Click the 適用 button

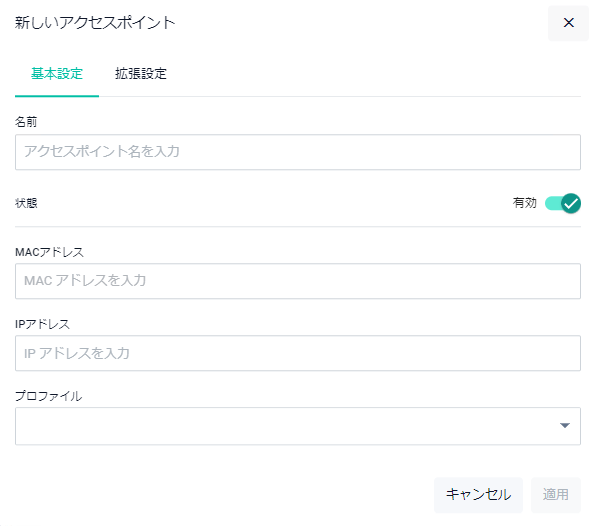(x=556, y=495)
